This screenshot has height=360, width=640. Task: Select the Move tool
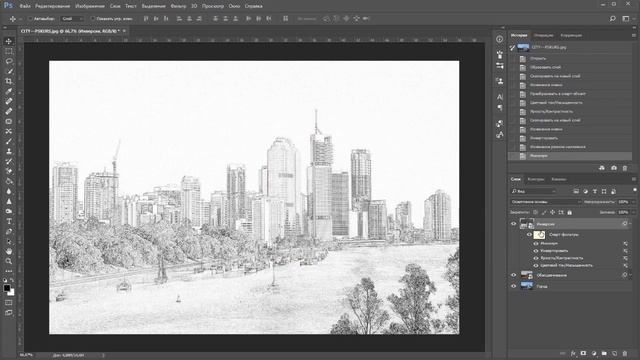point(9,41)
